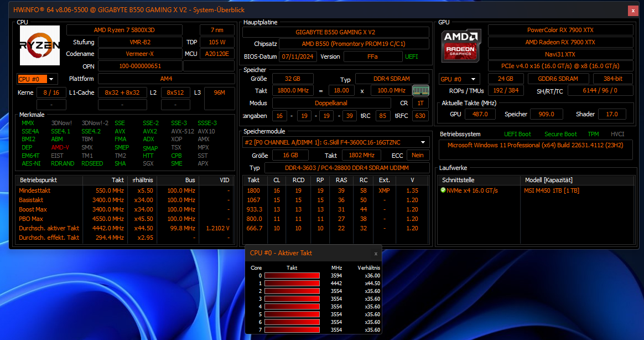Click the AMD Ryzen 7 5800X3D field
The height and width of the screenshot is (340, 644).
click(x=124, y=30)
